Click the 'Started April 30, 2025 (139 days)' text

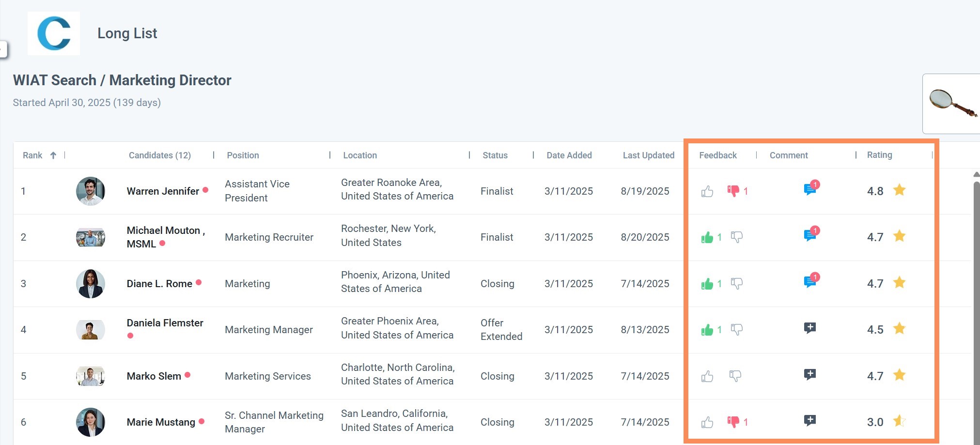[87, 103]
